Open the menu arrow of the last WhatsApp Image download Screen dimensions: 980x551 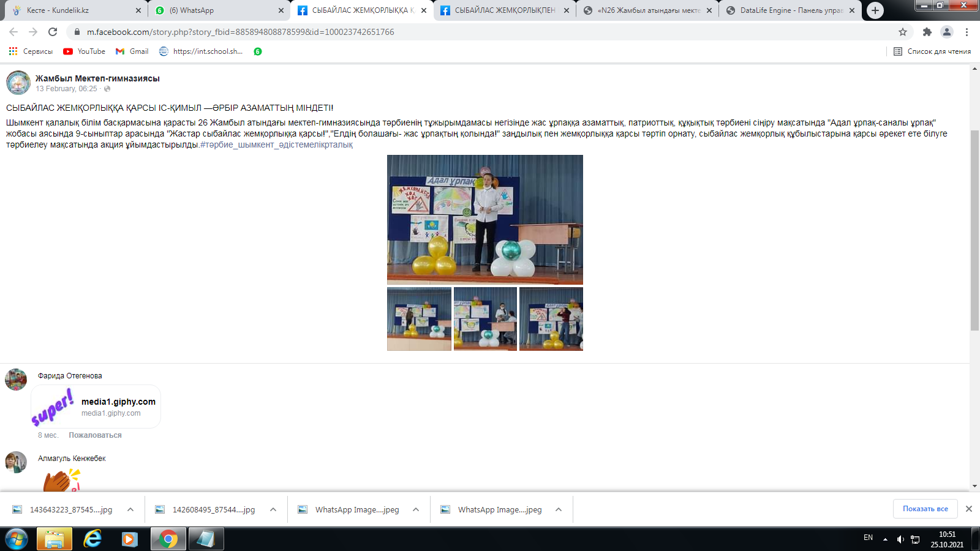tap(559, 509)
